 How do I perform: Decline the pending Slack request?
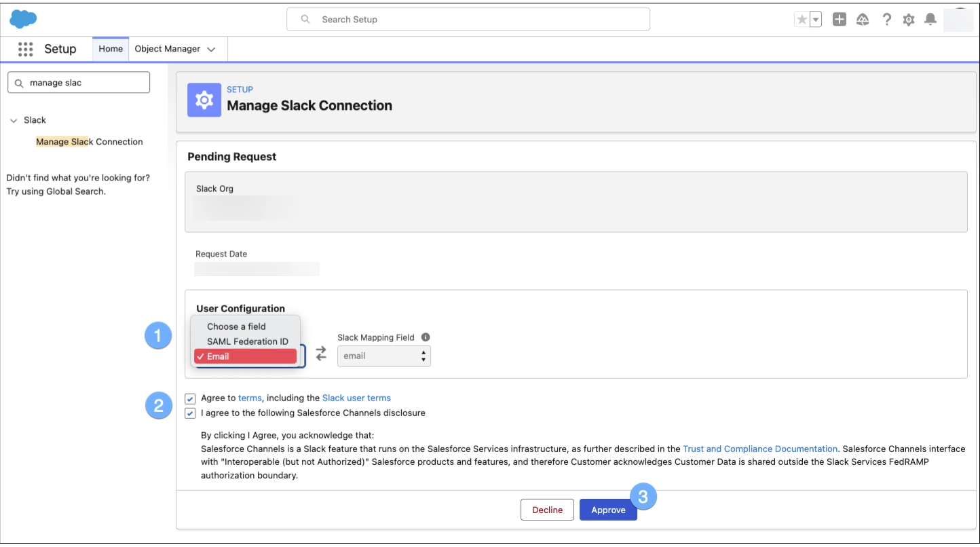[548, 510]
